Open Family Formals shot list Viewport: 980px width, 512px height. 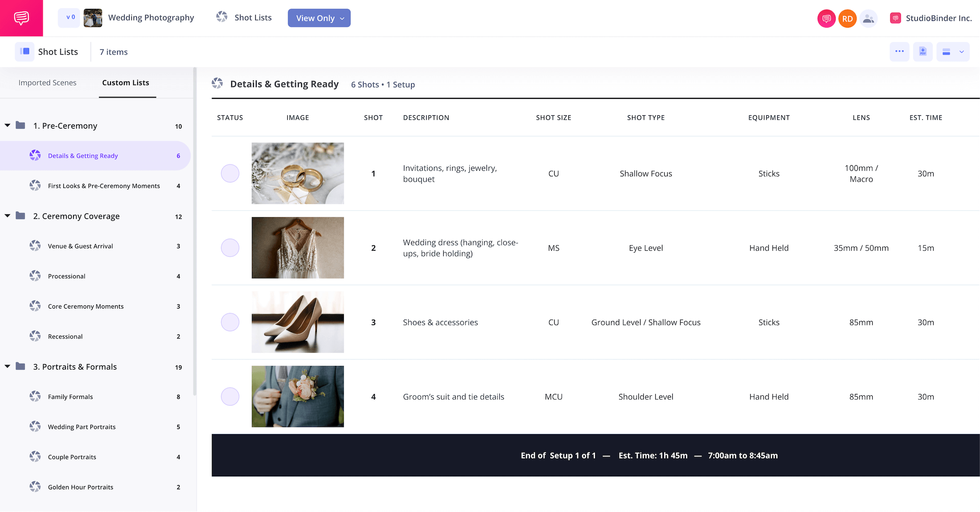[x=70, y=397]
